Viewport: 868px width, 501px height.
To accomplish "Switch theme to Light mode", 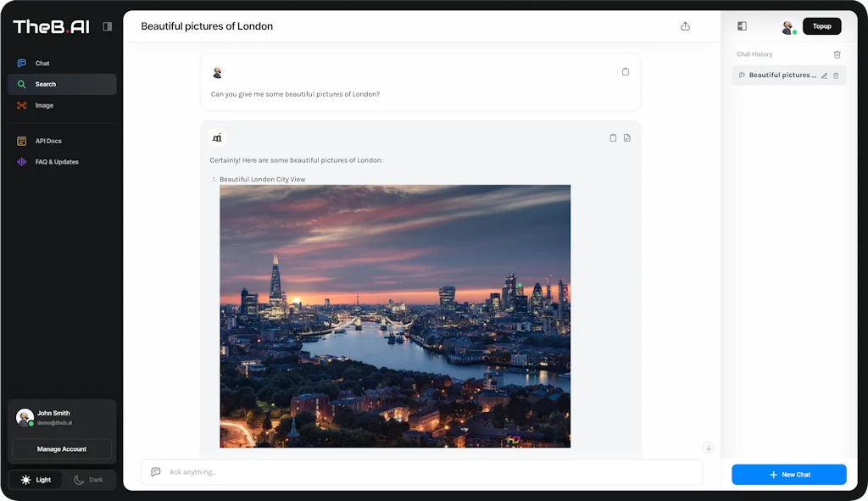I will pos(35,479).
